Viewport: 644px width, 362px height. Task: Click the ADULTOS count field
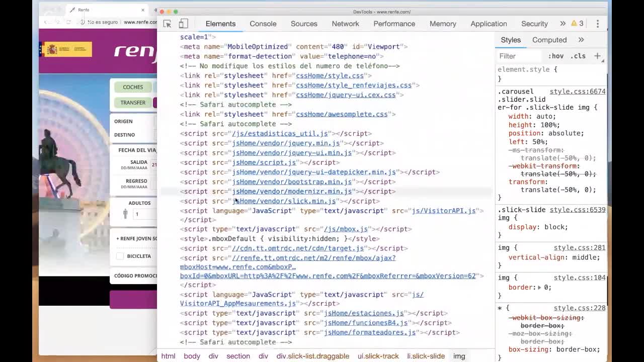coord(144,214)
